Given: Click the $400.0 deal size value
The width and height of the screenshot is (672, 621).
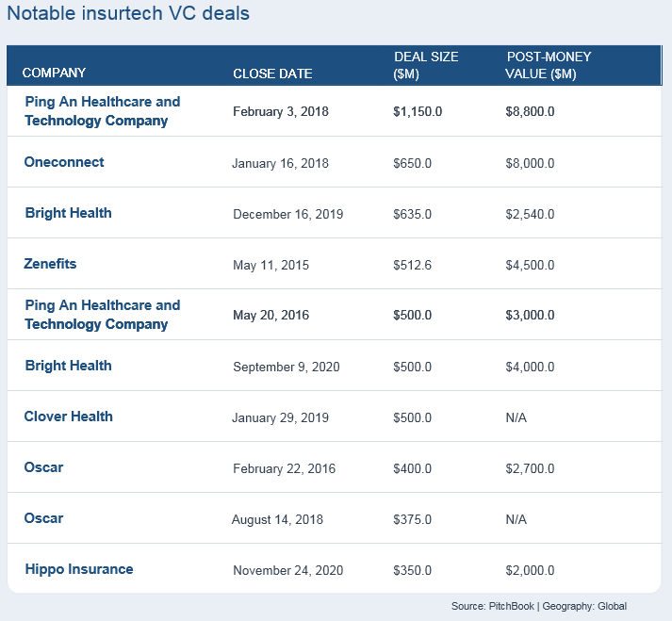Looking at the screenshot, I should 412,468.
